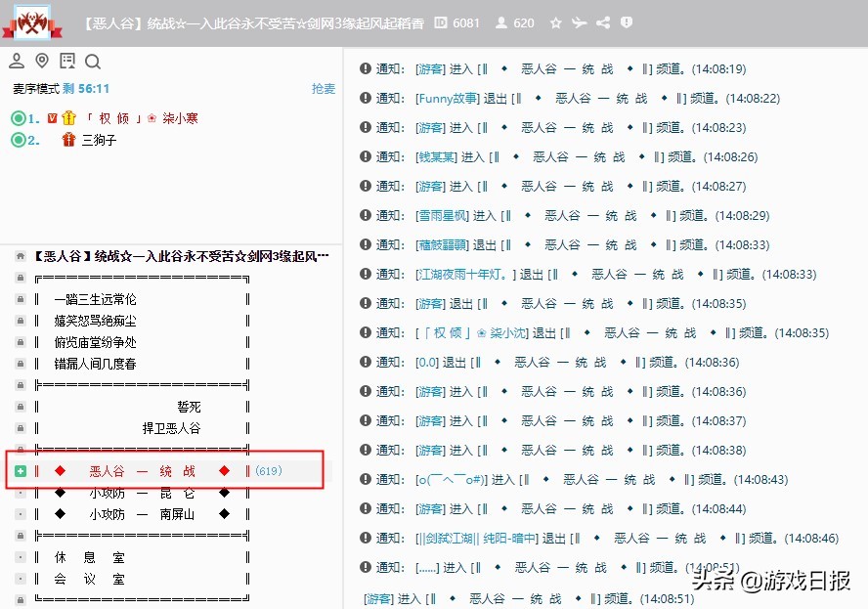Click the favorite star icon in the title bar
The width and height of the screenshot is (868, 609).
point(556,22)
